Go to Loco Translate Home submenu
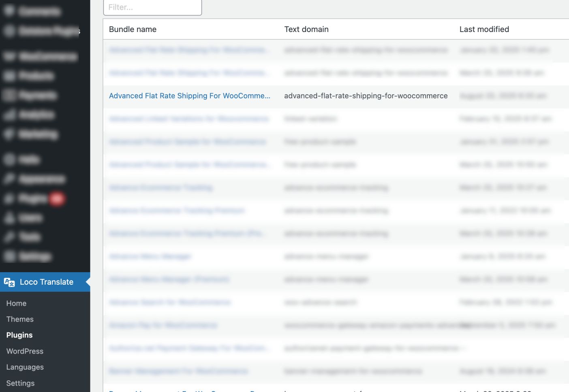Image resolution: width=569 pixels, height=392 pixels. pos(16,303)
